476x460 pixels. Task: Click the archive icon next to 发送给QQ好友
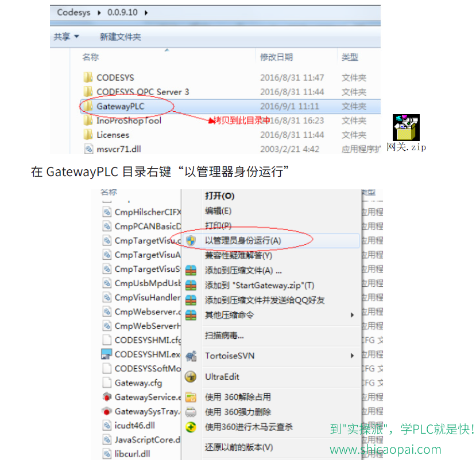(x=191, y=300)
